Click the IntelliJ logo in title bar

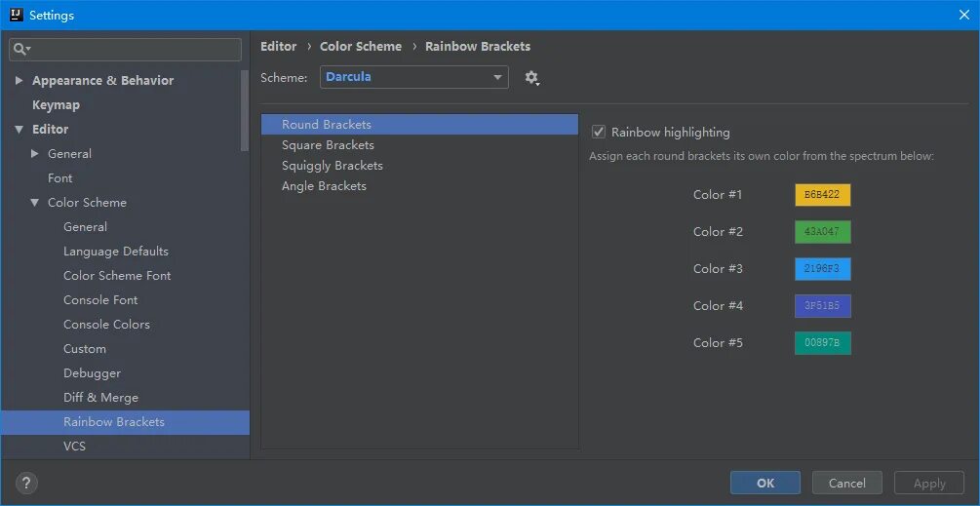pos(17,15)
